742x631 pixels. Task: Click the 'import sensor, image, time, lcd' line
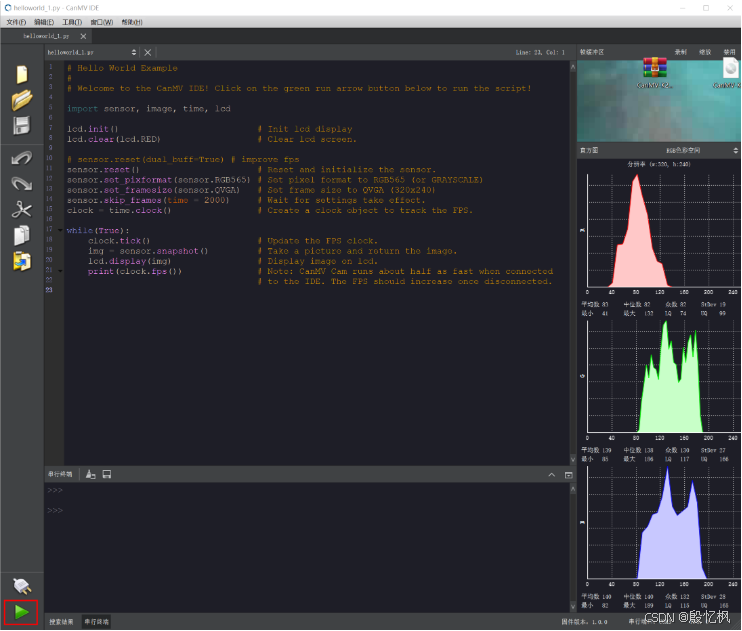149,109
